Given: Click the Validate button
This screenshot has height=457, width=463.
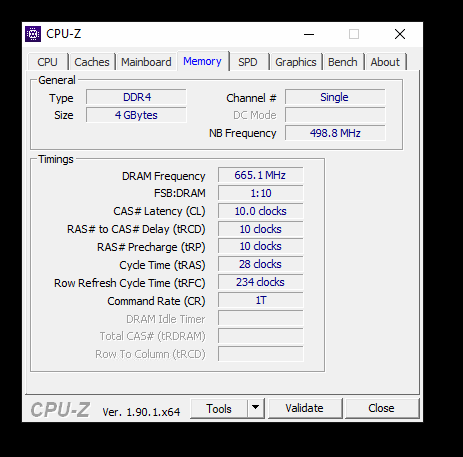Looking at the screenshot, I should point(305,408).
